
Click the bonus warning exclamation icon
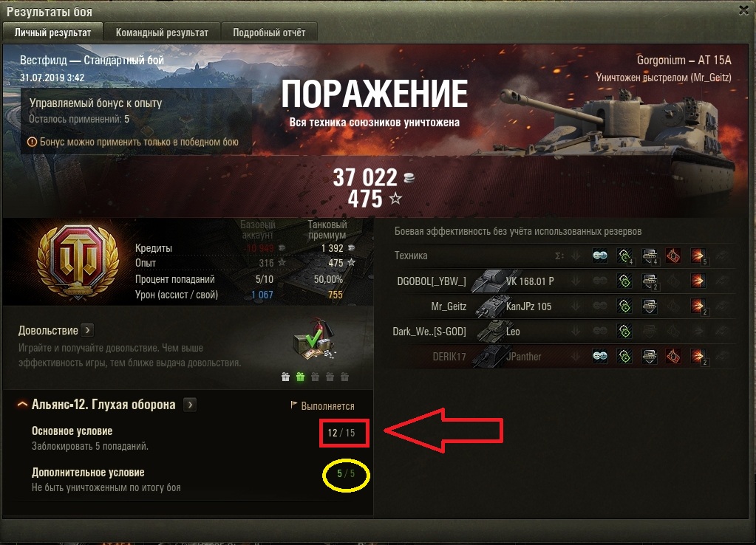pos(32,142)
